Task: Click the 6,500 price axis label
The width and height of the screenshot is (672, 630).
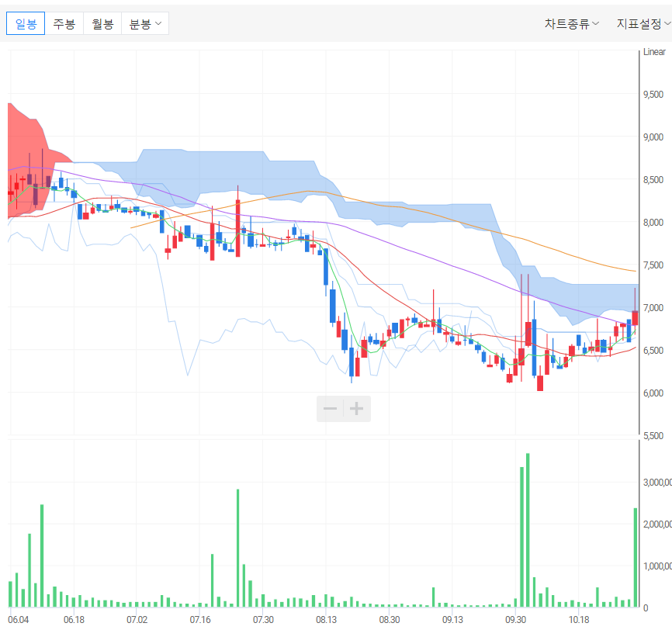Action: click(x=653, y=350)
